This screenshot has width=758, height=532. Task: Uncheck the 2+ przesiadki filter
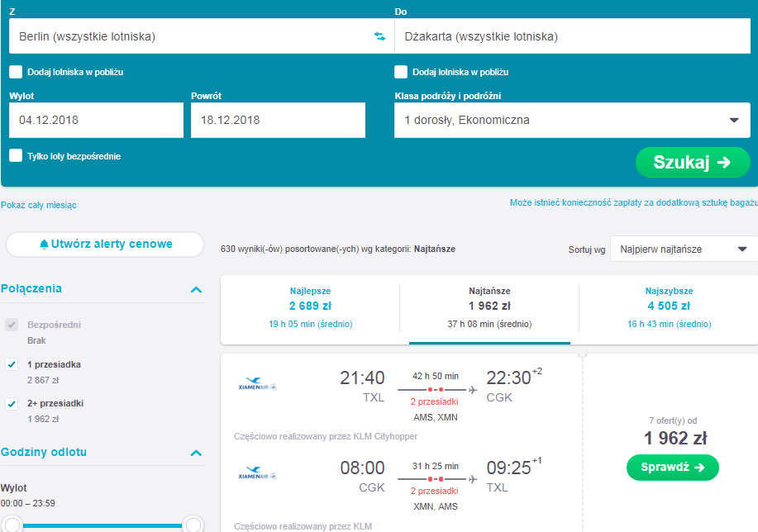tap(12, 403)
